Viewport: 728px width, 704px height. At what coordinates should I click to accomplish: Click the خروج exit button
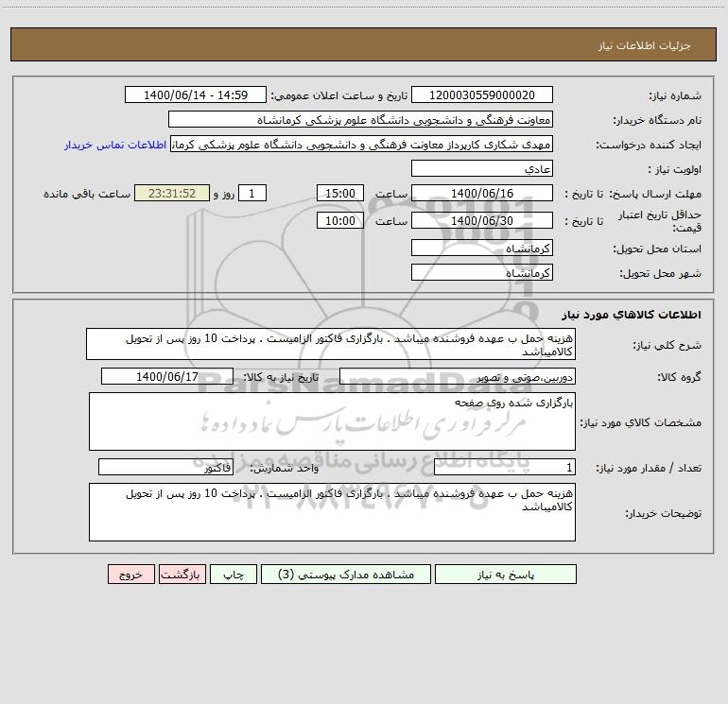coord(130,575)
